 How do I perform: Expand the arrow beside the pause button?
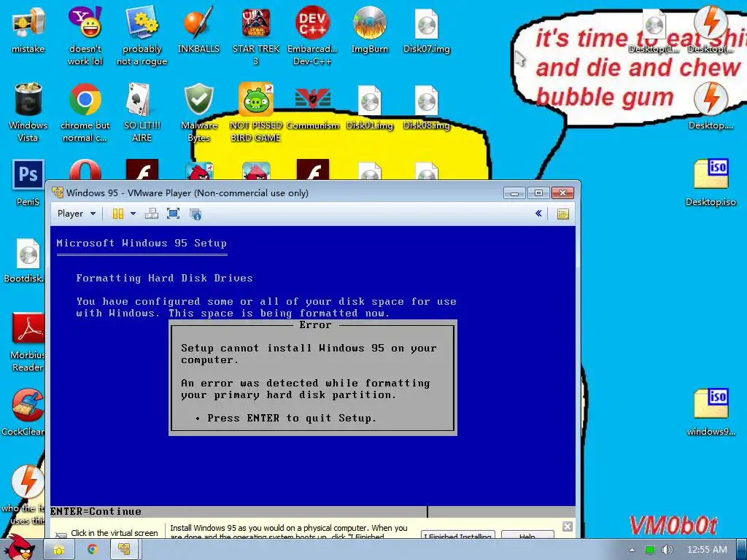click(133, 214)
